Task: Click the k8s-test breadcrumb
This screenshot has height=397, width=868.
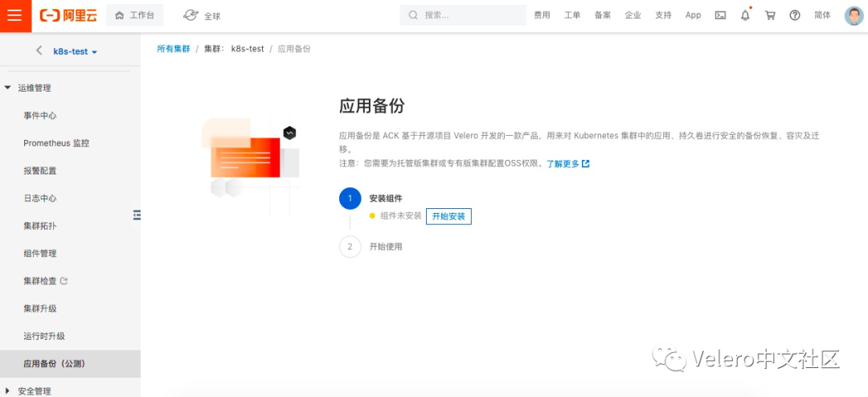Action: (x=248, y=49)
